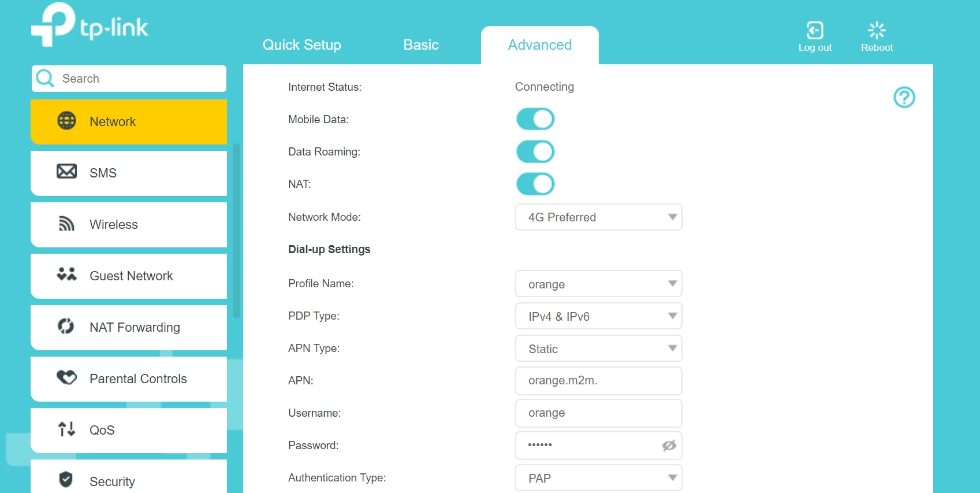This screenshot has height=493, width=980.
Task: Click the APN label text
Action: (301, 381)
